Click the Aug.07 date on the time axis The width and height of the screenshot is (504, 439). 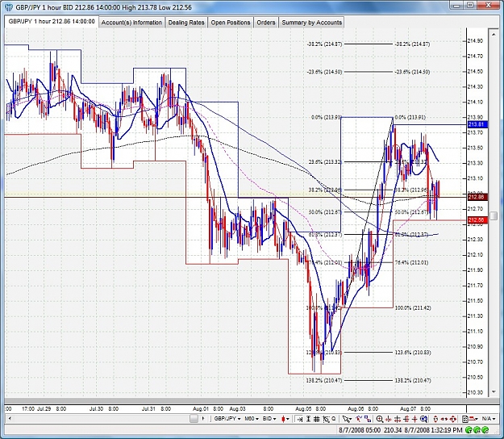[408, 409]
